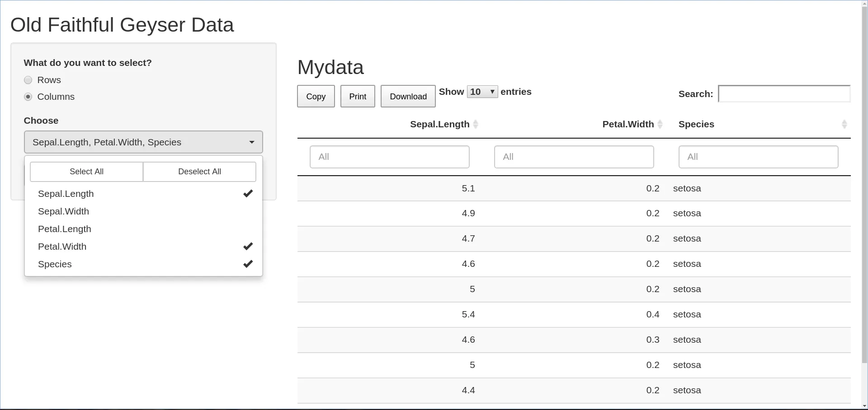The image size is (868, 410).
Task: Click the Sepal.Length column filter box
Action: pos(389,157)
